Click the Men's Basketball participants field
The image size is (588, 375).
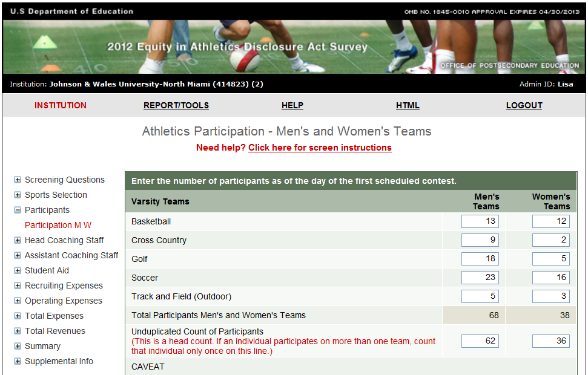click(480, 221)
